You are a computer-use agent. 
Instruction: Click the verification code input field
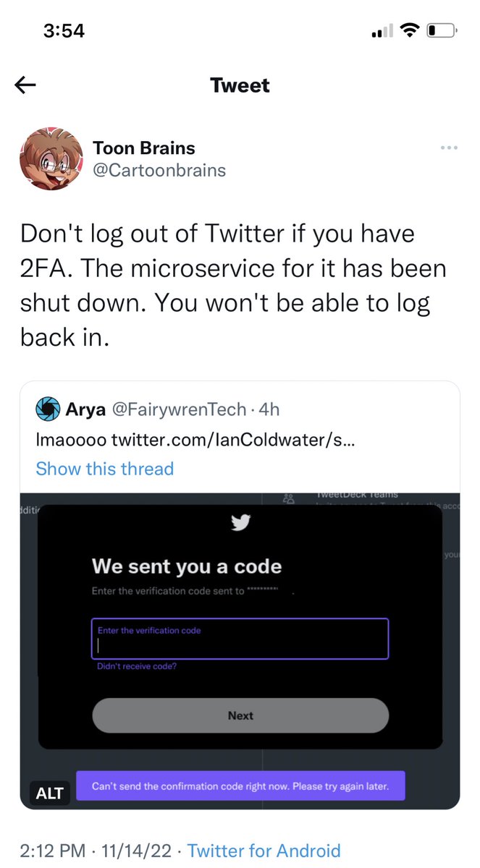coord(240,639)
